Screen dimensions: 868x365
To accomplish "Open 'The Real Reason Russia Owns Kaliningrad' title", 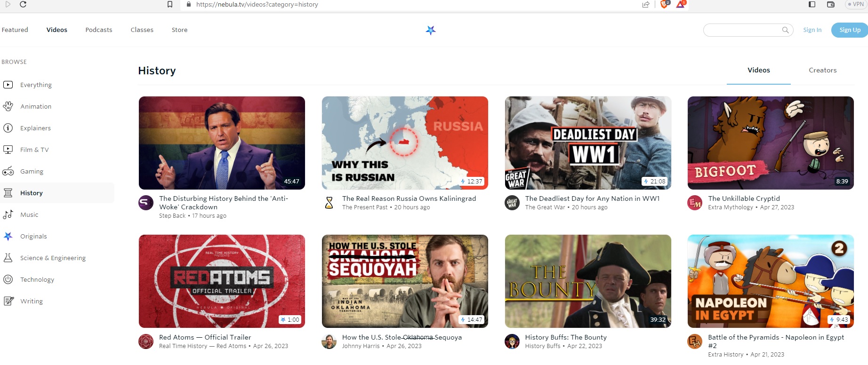I will pyautogui.click(x=409, y=198).
